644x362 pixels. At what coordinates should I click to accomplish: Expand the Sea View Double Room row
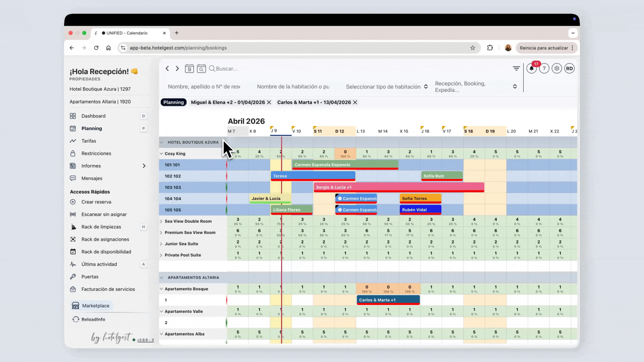tap(161, 221)
